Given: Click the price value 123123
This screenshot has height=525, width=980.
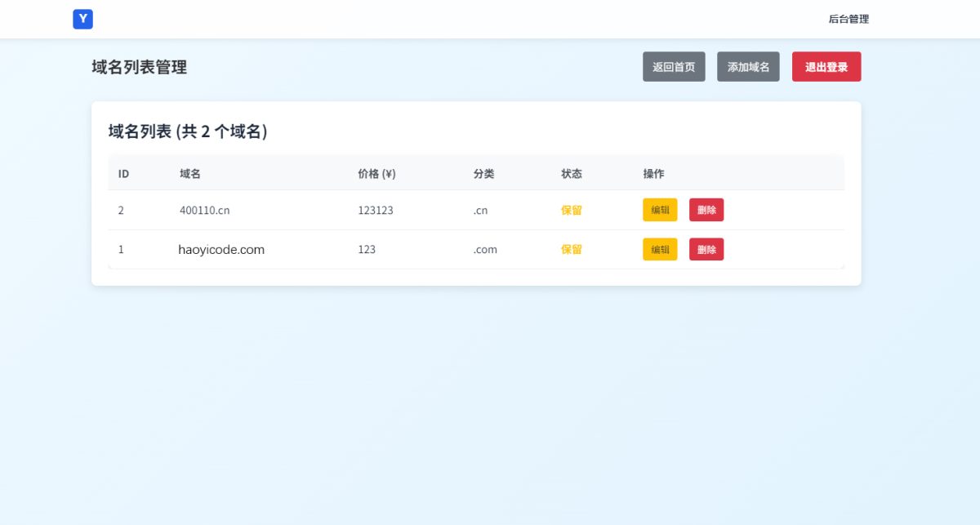Looking at the screenshot, I should [376, 210].
